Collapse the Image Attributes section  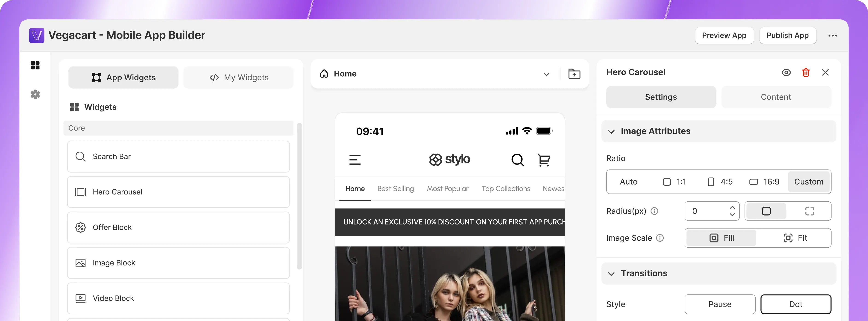pos(611,131)
